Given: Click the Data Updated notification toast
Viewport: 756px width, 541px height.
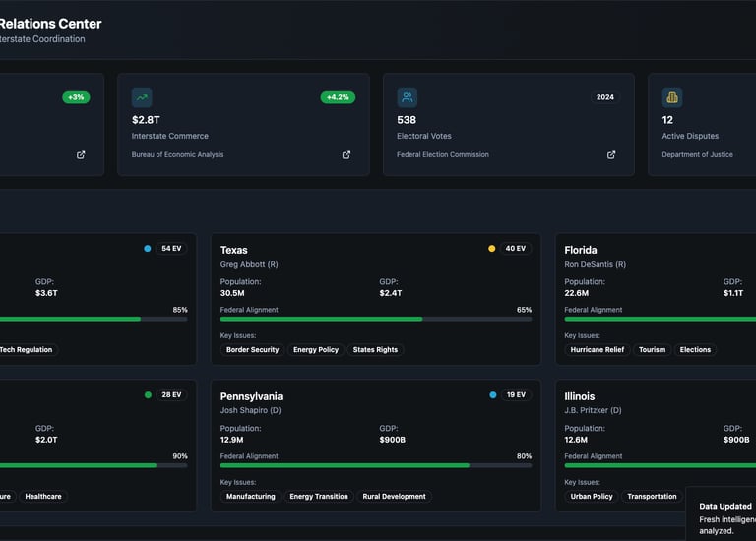Looking at the screenshot, I should pyautogui.click(x=722, y=514).
